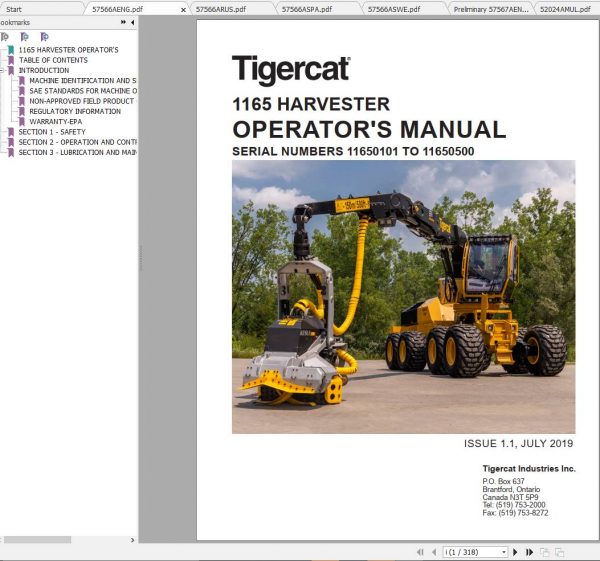Click the OPERATOR'S MANUAL title text
Screen dimensions: 600x561
(369, 129)
